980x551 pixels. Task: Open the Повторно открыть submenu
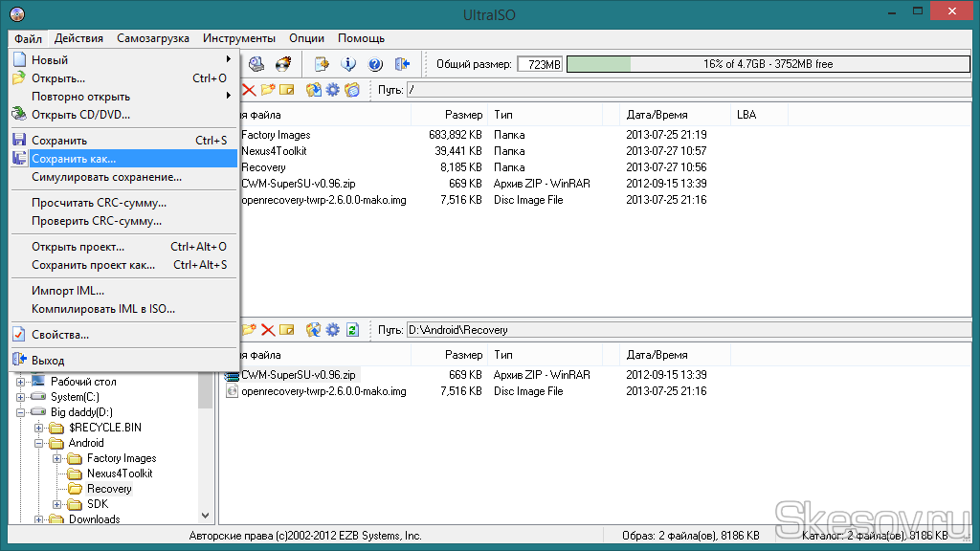tap(123, 97)
